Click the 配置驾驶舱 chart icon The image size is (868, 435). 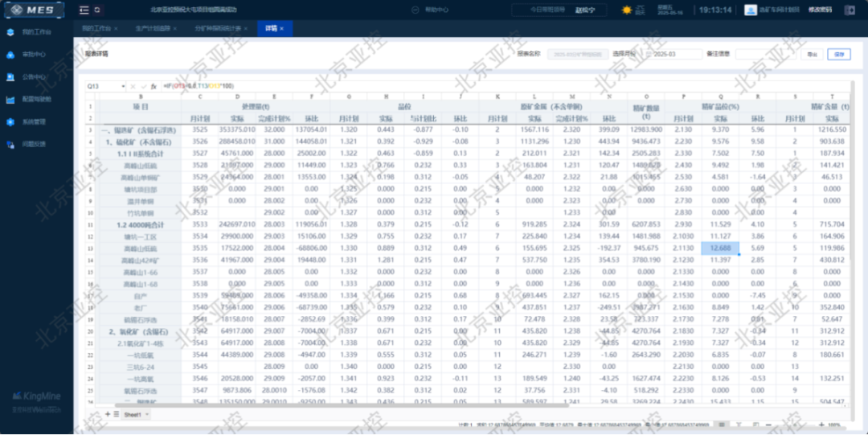tap(10, 100)
